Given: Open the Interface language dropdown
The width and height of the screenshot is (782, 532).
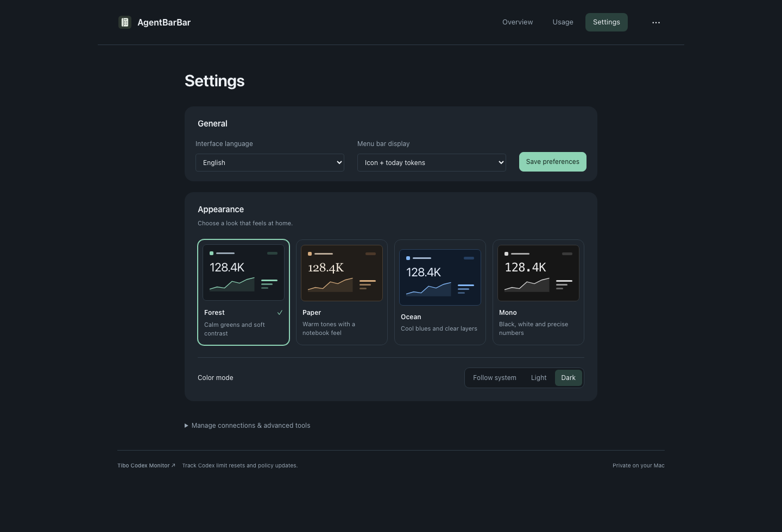Looking at the screenshot, I should 270,162.
